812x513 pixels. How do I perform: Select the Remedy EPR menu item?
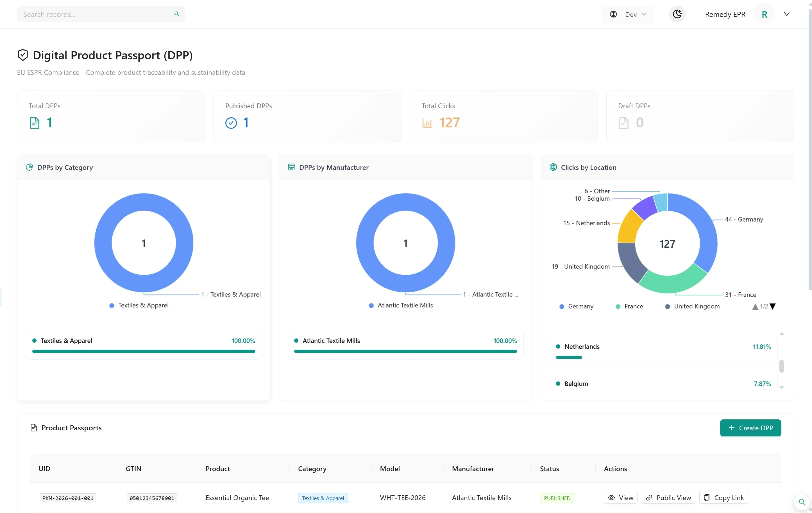click(x=725, y=14)
